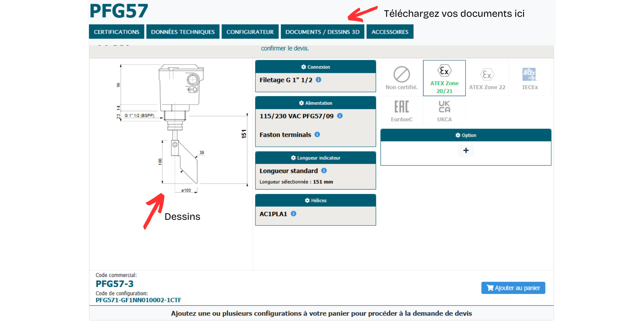Open the Certifications tab

(x=116, y=32)
